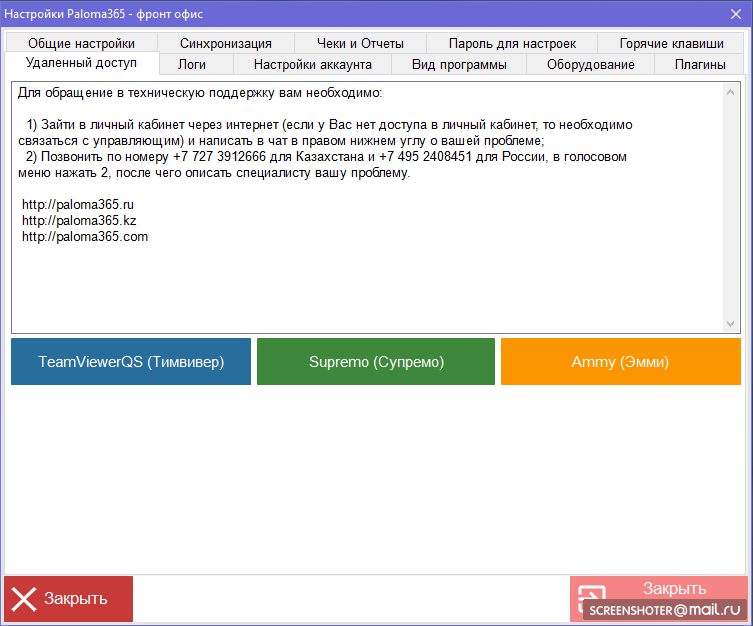The image size is (753, 626).
Task: Open the Плагины tab
Action: (700, 65)
